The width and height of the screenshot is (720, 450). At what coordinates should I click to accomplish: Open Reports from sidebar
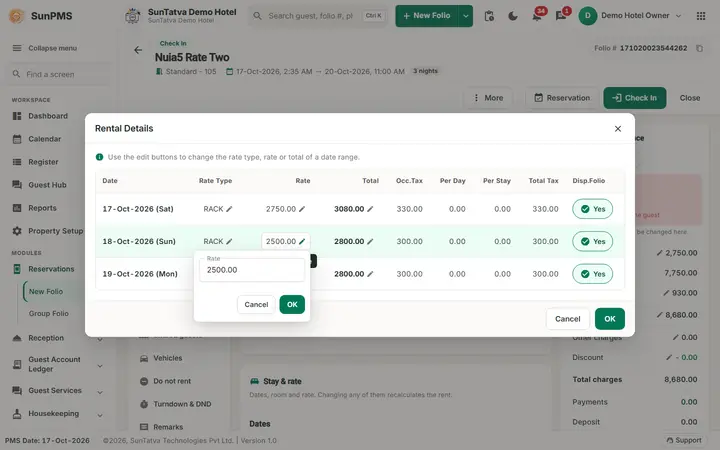pos(42,208)
